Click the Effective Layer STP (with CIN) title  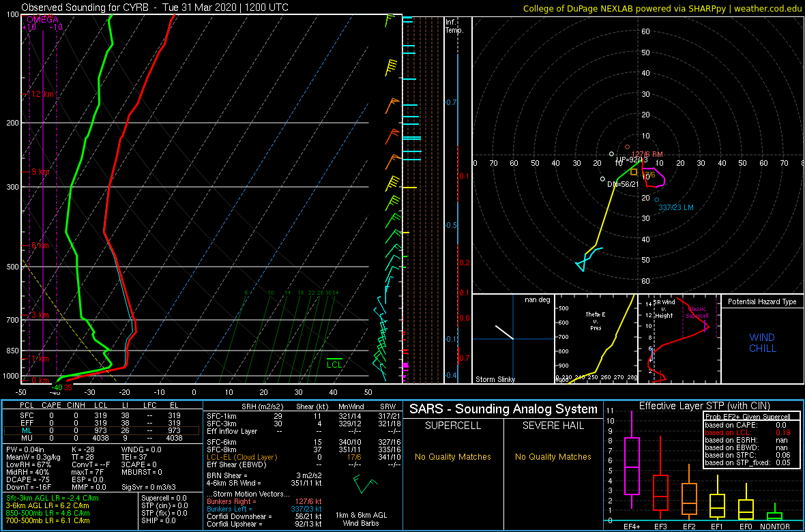click(x=704, y=406)
